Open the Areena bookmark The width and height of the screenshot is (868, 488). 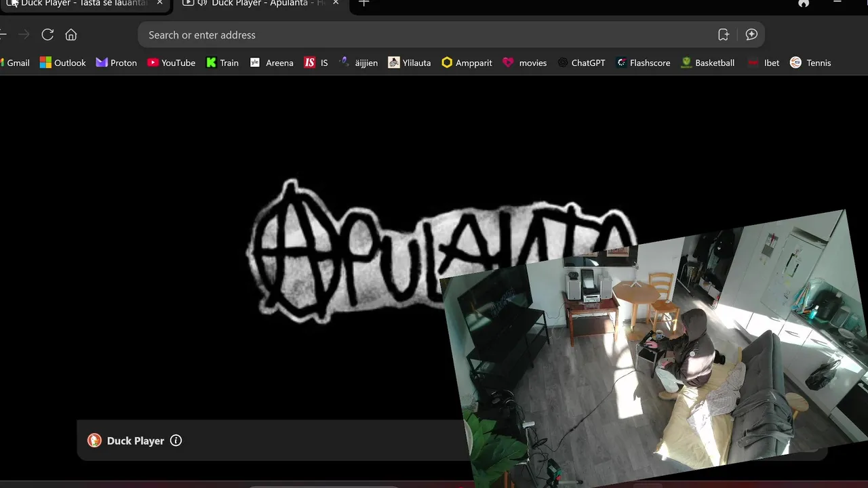[271, 62]
